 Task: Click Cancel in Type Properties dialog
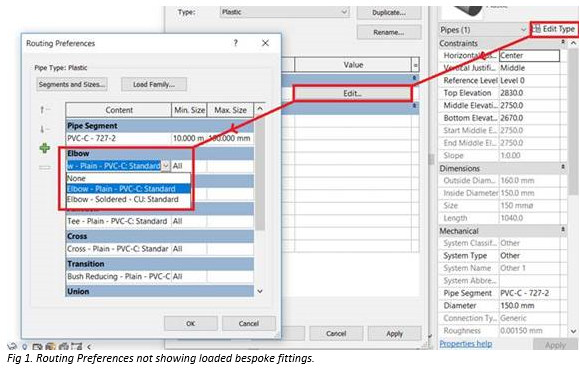coord(336,333)
